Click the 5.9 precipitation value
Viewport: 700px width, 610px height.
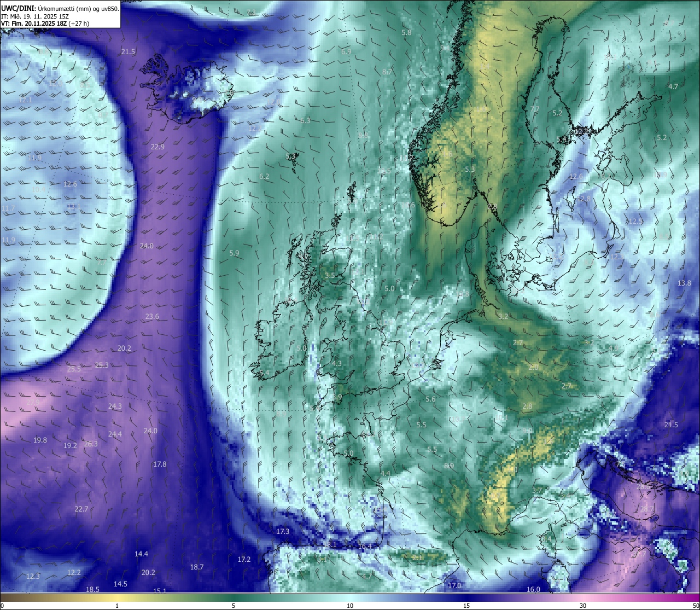pos(234,253)
